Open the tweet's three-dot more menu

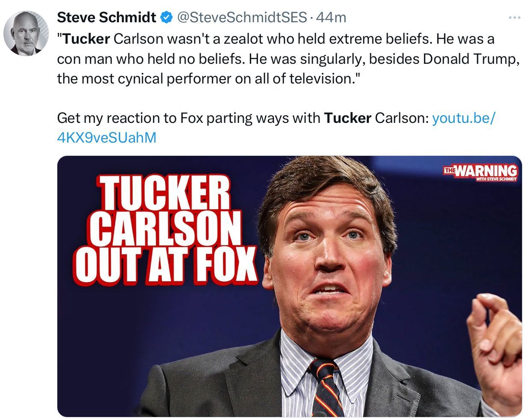click(x=514, y=18)
